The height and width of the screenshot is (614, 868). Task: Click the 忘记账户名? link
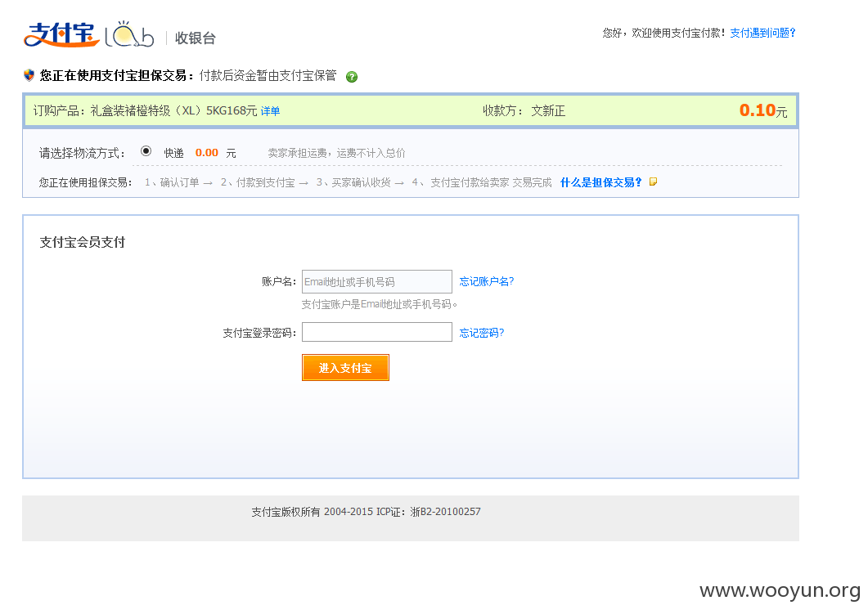click(487, 281)
